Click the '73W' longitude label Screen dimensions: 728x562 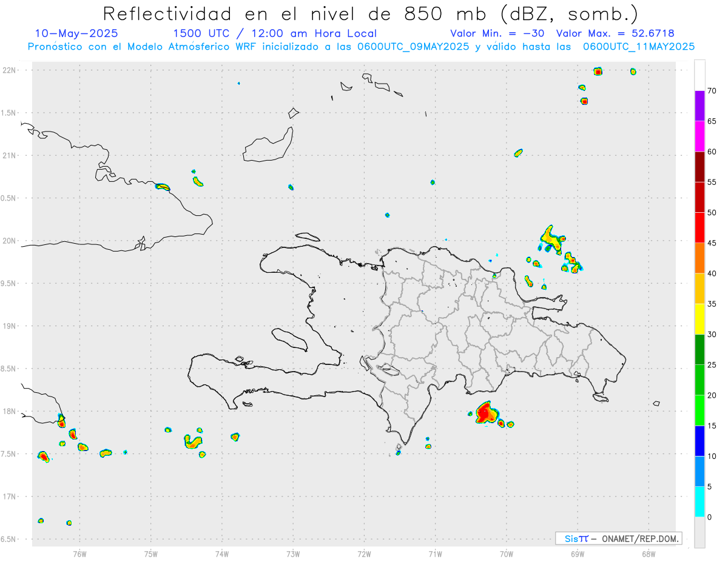(293, 554)
